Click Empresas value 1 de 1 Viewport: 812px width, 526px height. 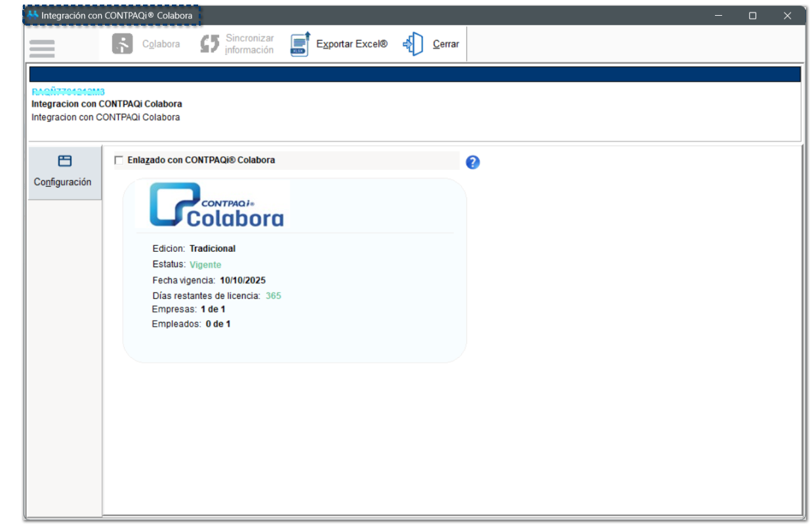click(213, 309)
